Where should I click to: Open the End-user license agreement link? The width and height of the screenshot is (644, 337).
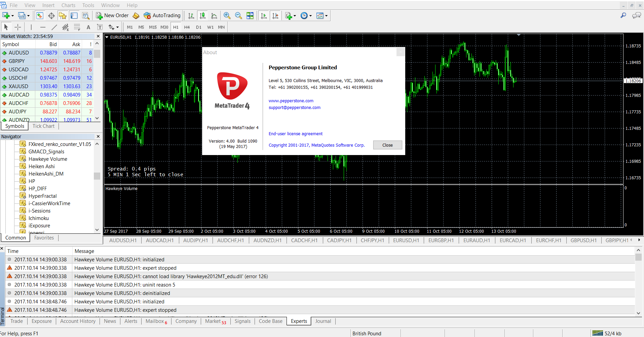coord(295,134)
